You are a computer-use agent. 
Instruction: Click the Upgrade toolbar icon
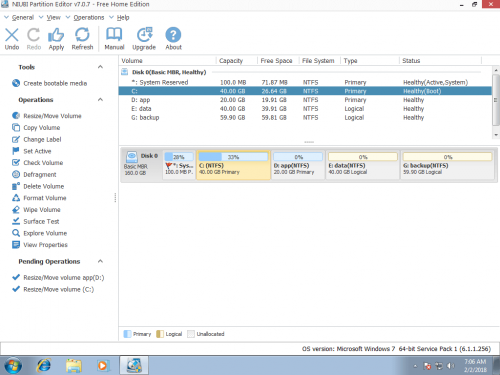144,35
